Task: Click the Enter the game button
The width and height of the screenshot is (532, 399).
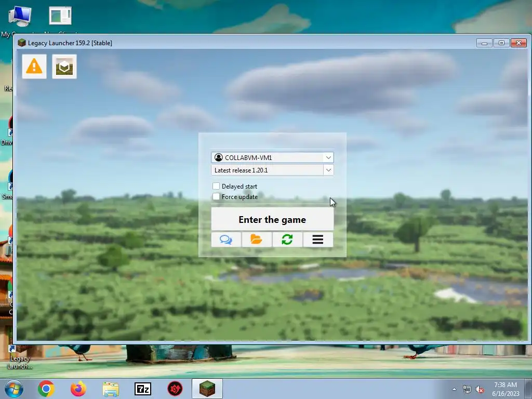Action: coord(272,220)
